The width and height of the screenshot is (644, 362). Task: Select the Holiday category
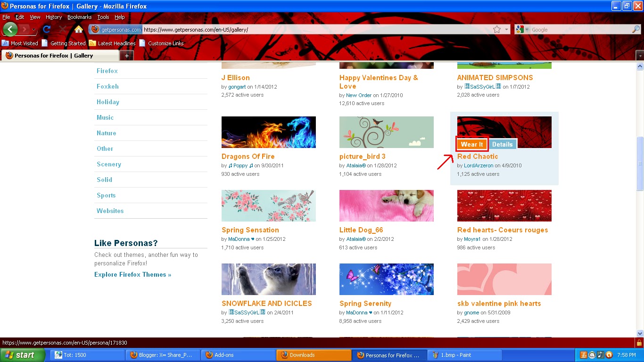[x=108, y=102]
